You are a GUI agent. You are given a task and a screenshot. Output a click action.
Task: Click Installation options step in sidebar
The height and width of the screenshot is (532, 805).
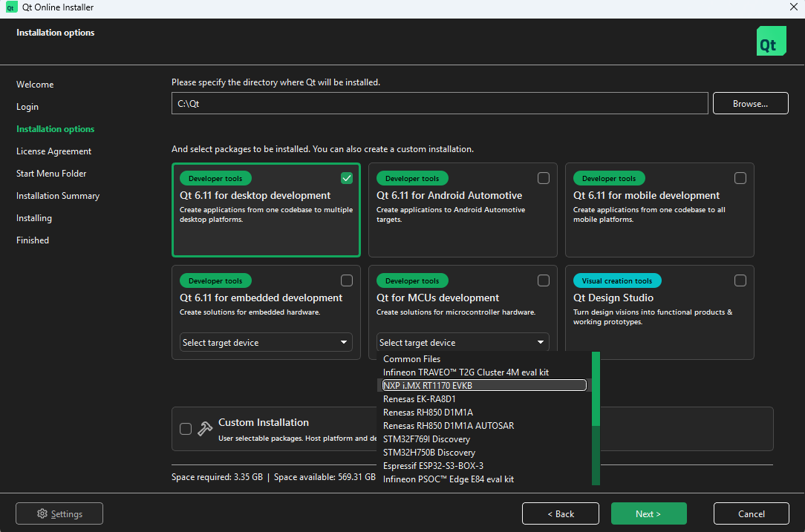[56, 129]
